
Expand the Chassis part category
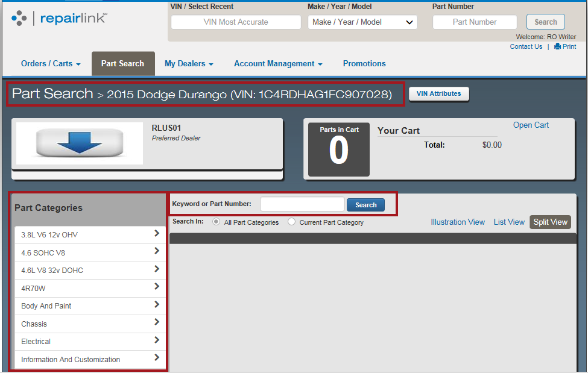click(x=89, y=324)
